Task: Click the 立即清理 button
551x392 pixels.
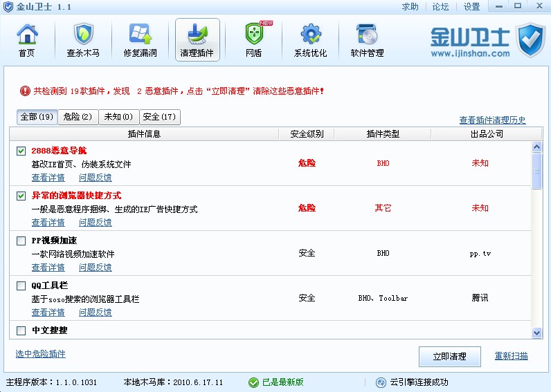Action: coord(450,357)
